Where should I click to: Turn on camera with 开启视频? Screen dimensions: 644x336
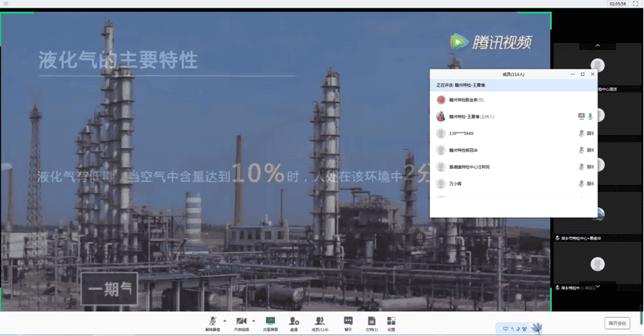click(242, 324)
